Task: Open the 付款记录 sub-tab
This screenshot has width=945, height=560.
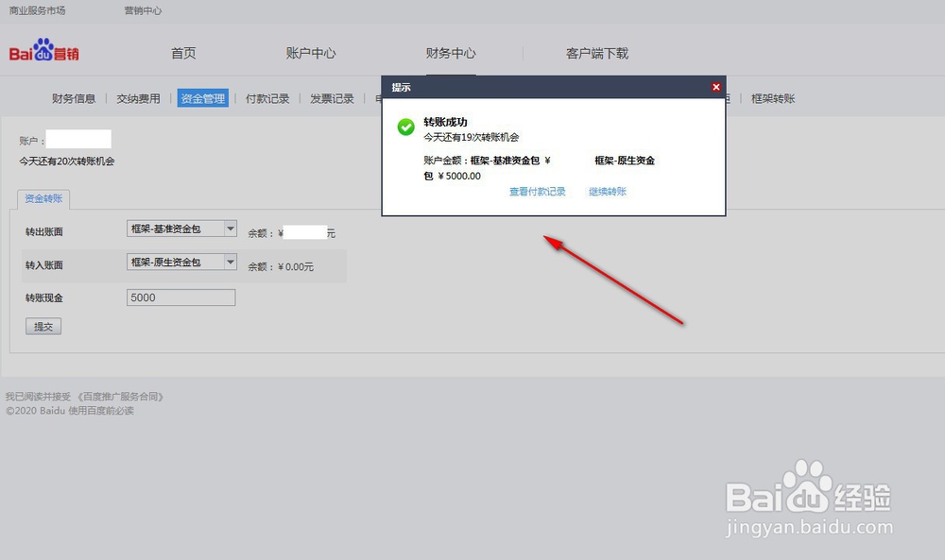Action: coord(267,99)
